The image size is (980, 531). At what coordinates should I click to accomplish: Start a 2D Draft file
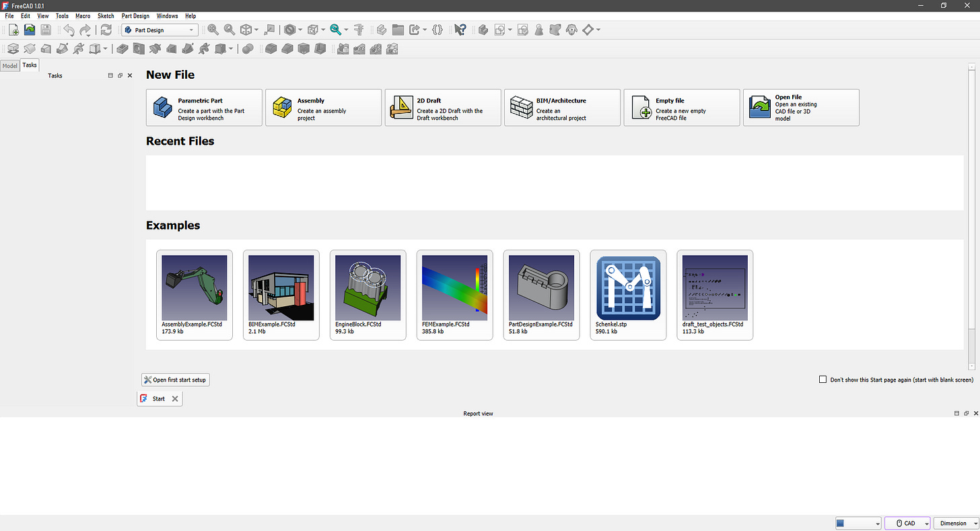[443, 108]
